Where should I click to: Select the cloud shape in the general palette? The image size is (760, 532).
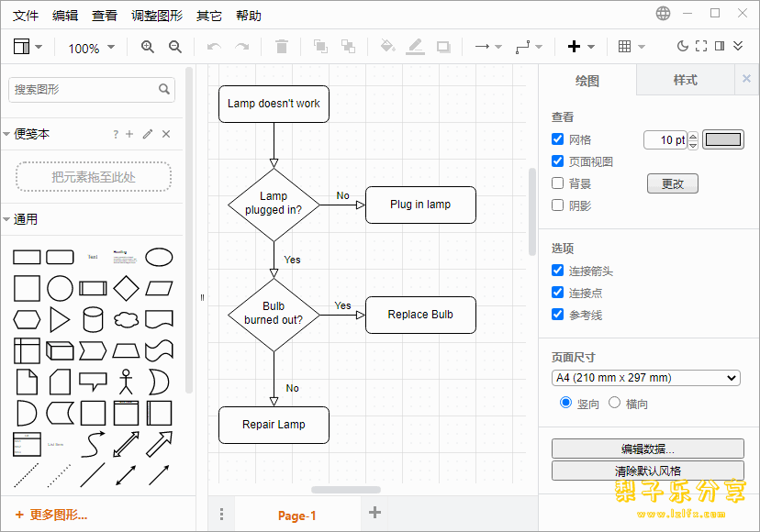click(x=126, y=320)
